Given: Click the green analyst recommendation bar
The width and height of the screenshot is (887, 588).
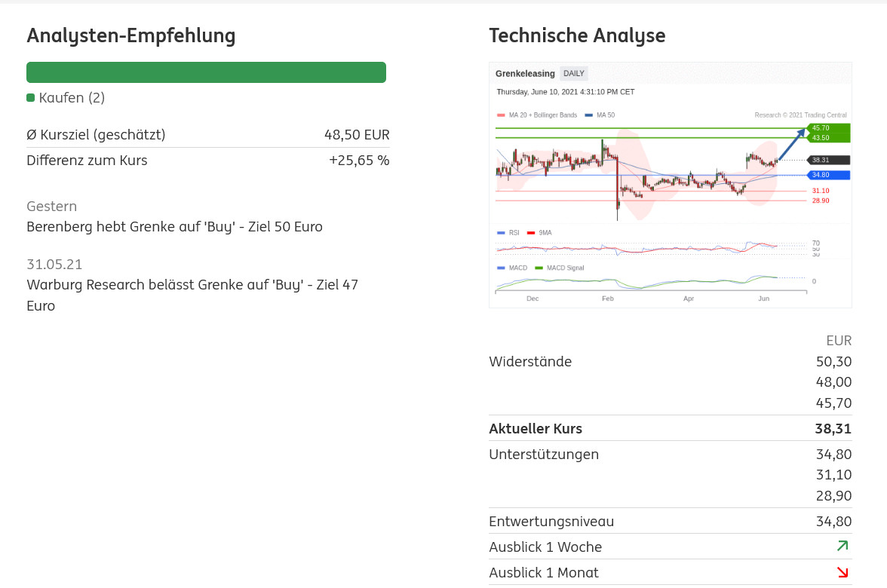Looking at the screenshot, I should click(x=206, y=72).
